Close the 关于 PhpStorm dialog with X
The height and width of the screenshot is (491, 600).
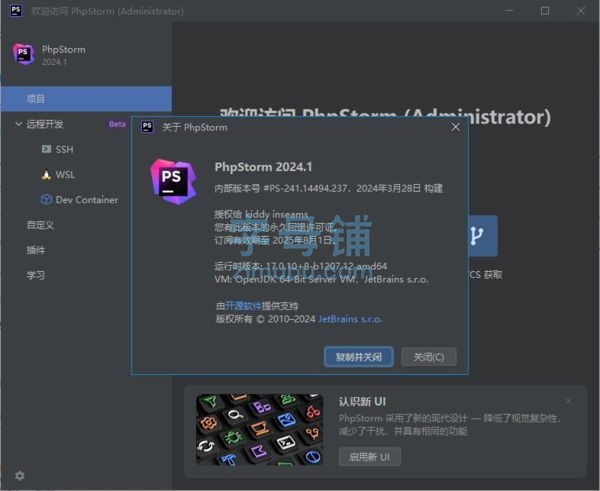(x=455, y=127)
